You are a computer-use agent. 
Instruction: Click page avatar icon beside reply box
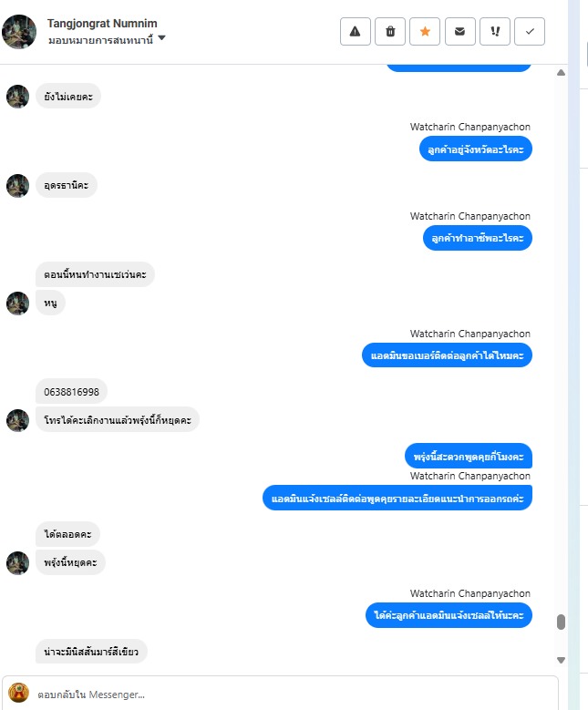(x=19, y=694)
